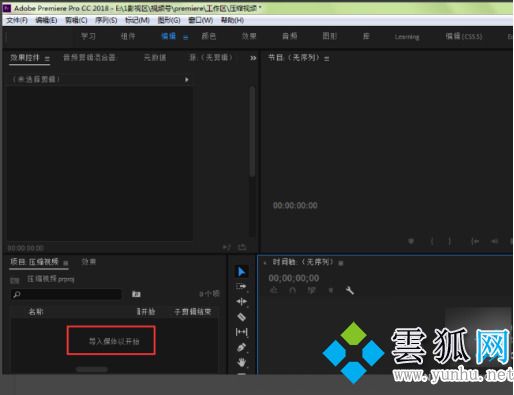This screenshot has height=395, width=514.
Task: Select the Razor tool
Action: [241, 317]
